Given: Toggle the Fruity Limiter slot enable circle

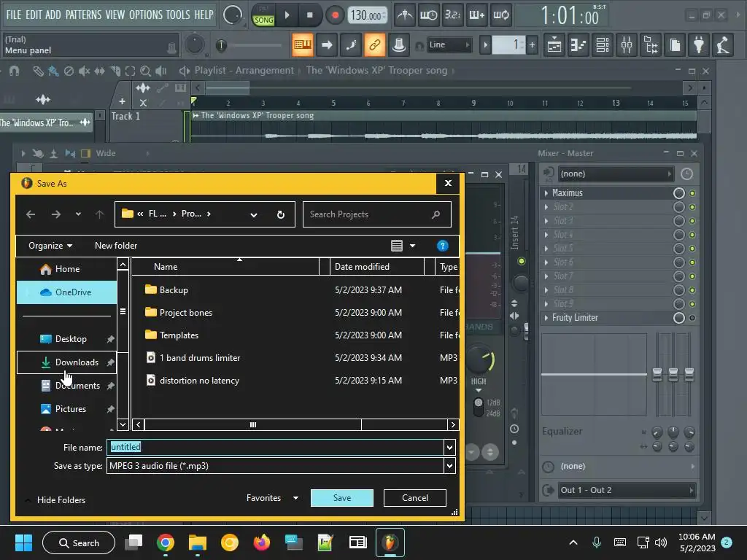Looking at the screenshot, I should [679, 318].
